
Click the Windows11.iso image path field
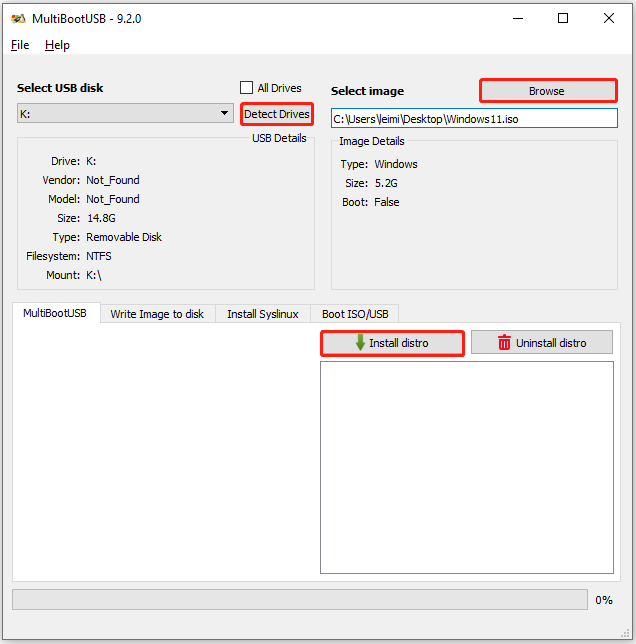[x=474, y=119]
